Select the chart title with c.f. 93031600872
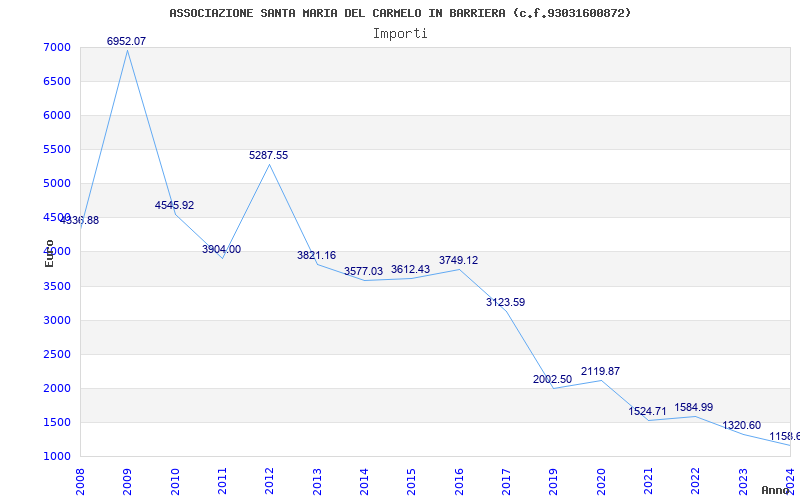 [x=400, y=13]
